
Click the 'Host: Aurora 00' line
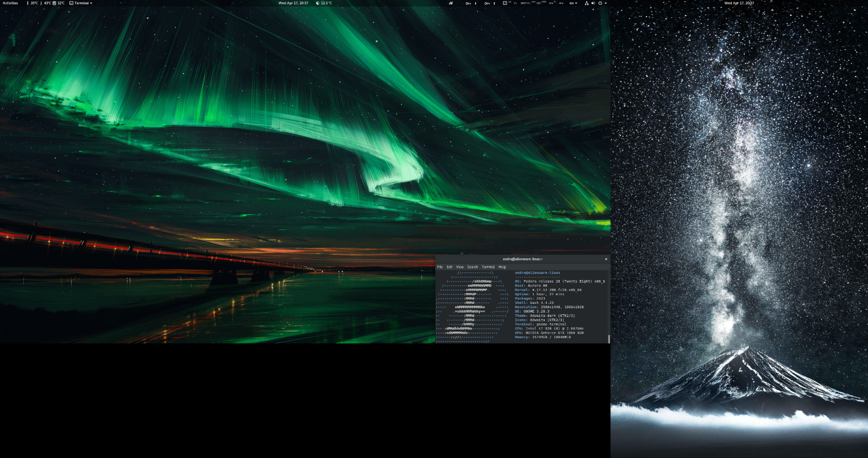[531, 286]
